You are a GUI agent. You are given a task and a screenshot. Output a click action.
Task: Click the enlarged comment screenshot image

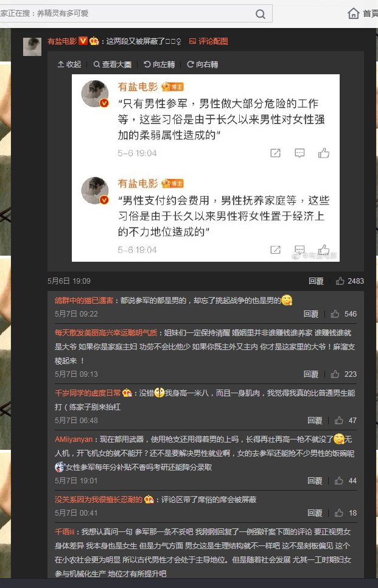(x=206, y=168)
